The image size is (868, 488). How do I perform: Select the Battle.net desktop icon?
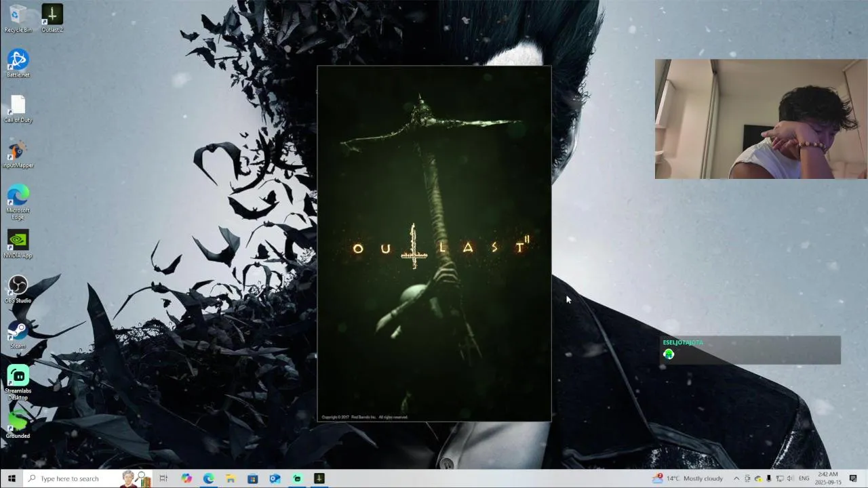(x=18, y=63)
